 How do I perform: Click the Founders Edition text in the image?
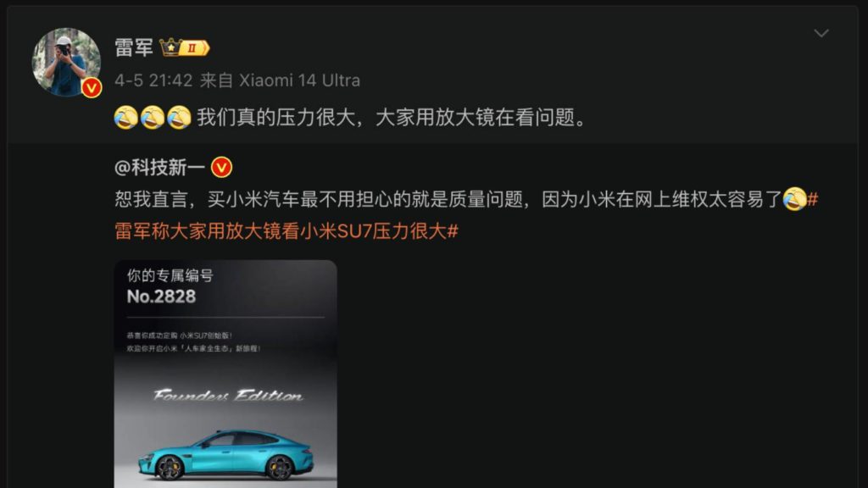[x=227, y=396]
